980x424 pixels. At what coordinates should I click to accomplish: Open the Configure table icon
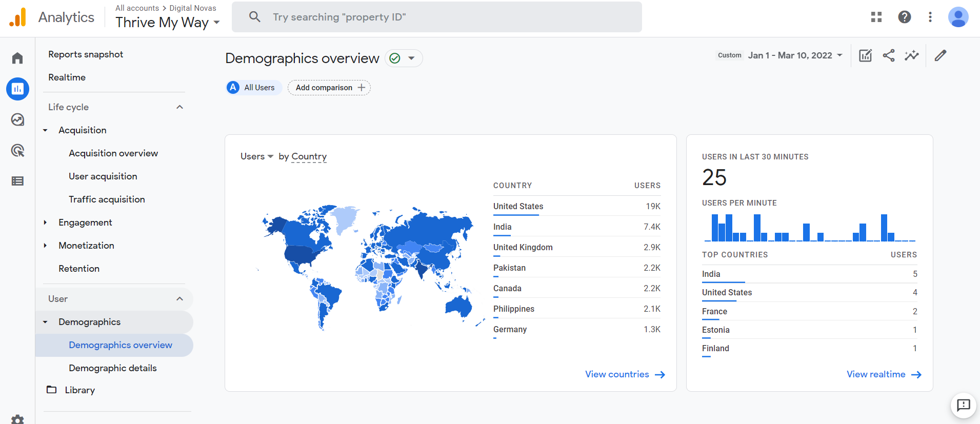tap(17, 181)
